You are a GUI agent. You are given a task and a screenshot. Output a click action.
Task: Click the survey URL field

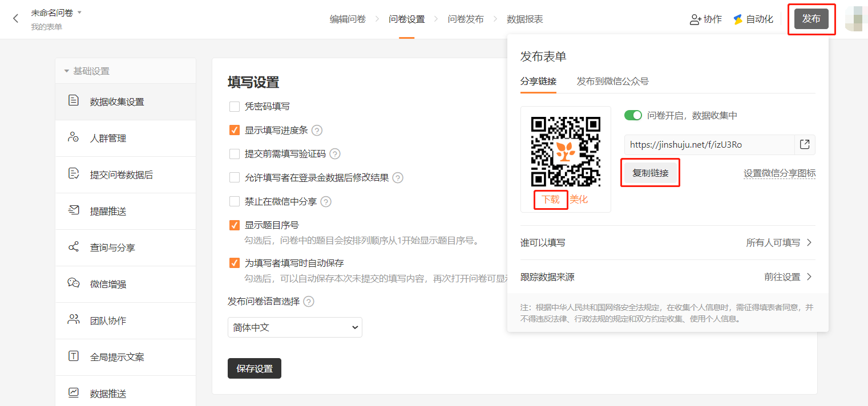[x=709, y=144]
